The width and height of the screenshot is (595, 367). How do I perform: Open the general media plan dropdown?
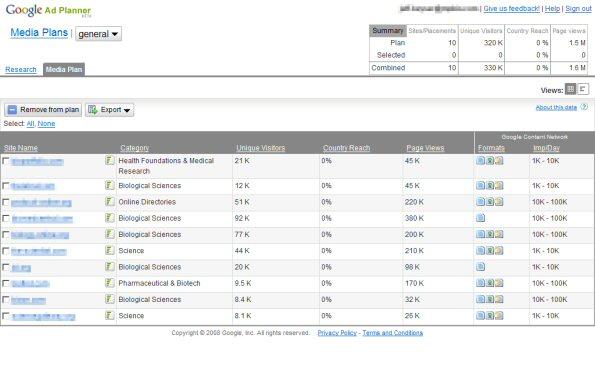pos(98,34)
